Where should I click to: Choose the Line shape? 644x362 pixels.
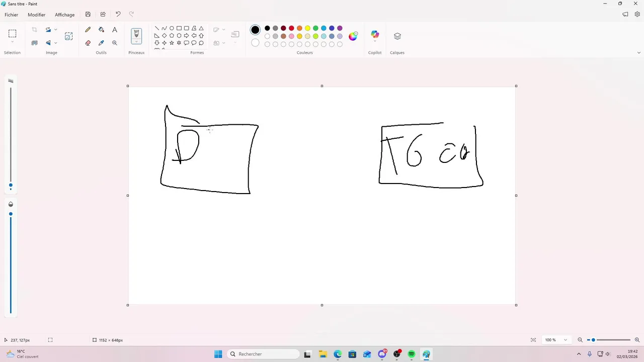tap(157, 28)
